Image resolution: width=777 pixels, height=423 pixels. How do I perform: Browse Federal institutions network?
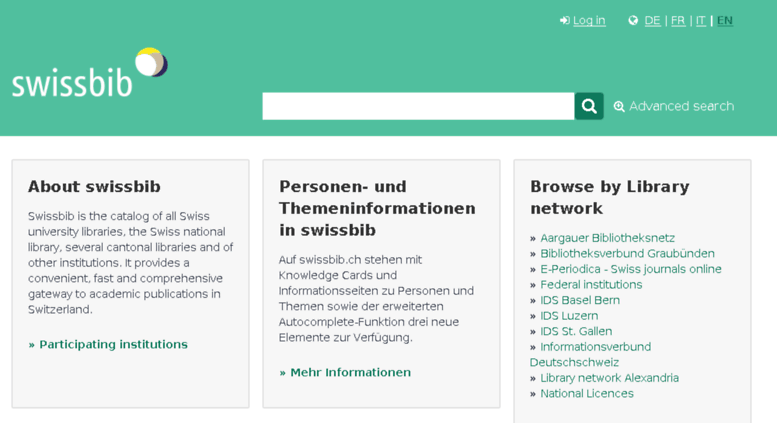point(591,285)
